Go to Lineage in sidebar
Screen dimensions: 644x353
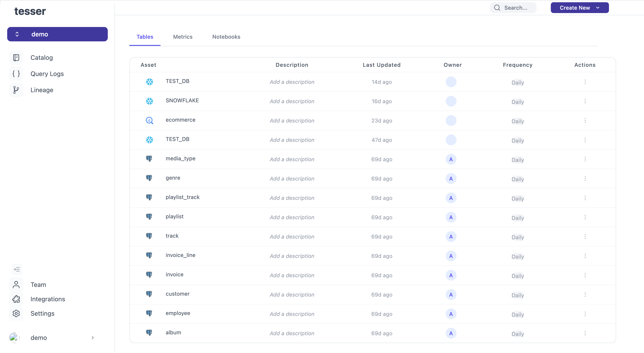[x=42, y=90]
